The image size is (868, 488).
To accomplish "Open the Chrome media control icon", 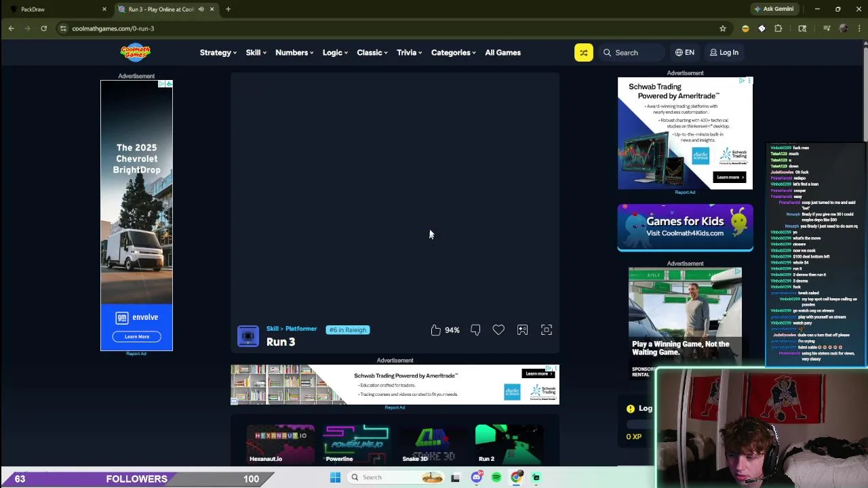I will coord(827,28).
